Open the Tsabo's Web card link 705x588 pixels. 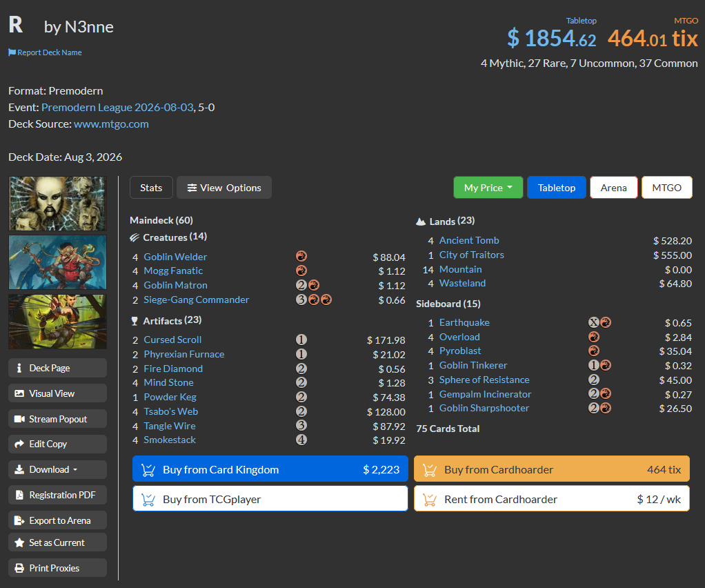[x=171, y=411]
